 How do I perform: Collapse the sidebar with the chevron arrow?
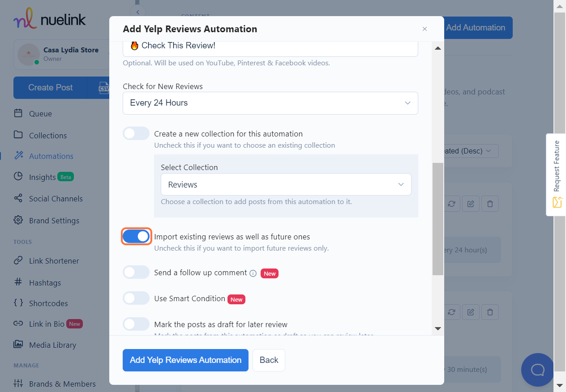tap(138, 12)
